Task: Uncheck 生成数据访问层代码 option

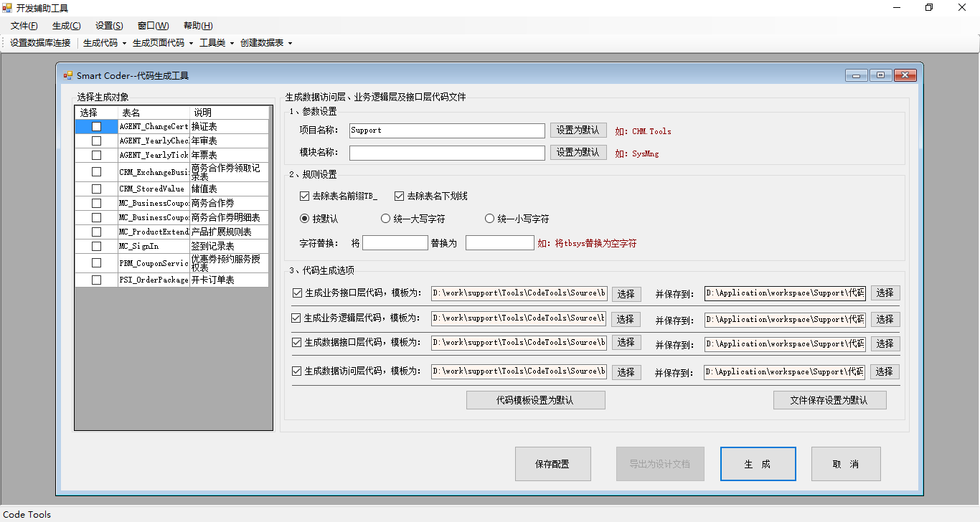Action: pos(297,371)
